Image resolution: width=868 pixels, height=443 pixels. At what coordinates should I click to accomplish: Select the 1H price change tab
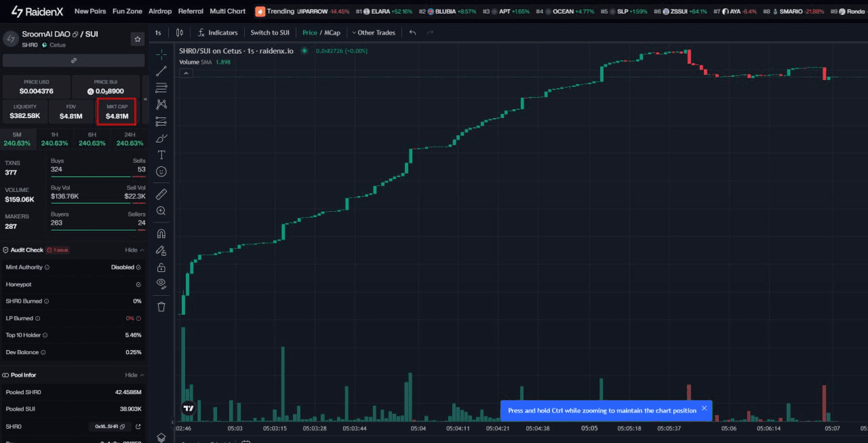tap(54, 139)
